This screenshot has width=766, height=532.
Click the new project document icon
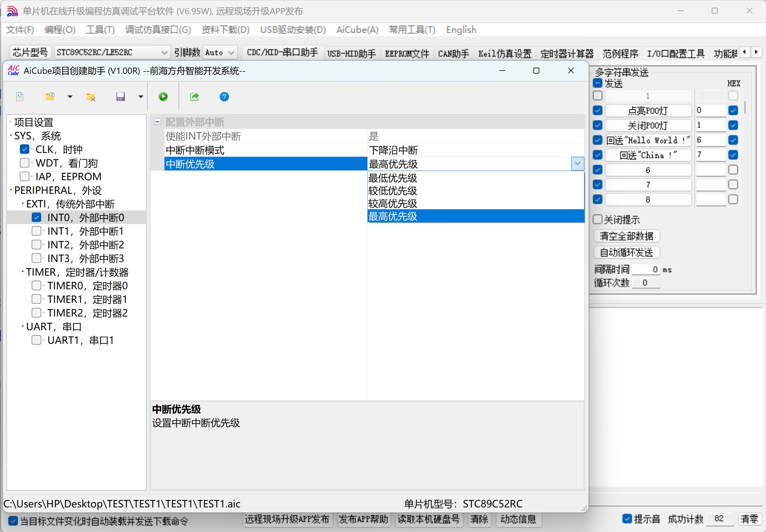(x=20, y=97)
